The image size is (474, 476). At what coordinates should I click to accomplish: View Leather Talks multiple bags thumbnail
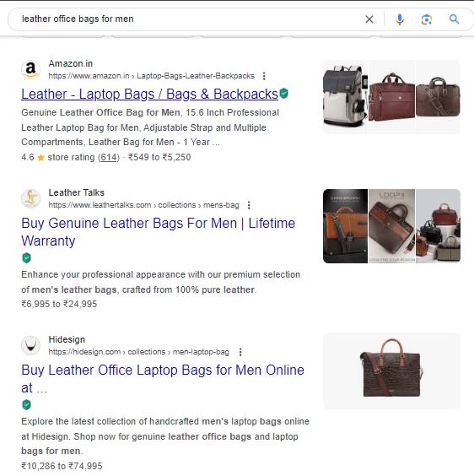point(438,226)
